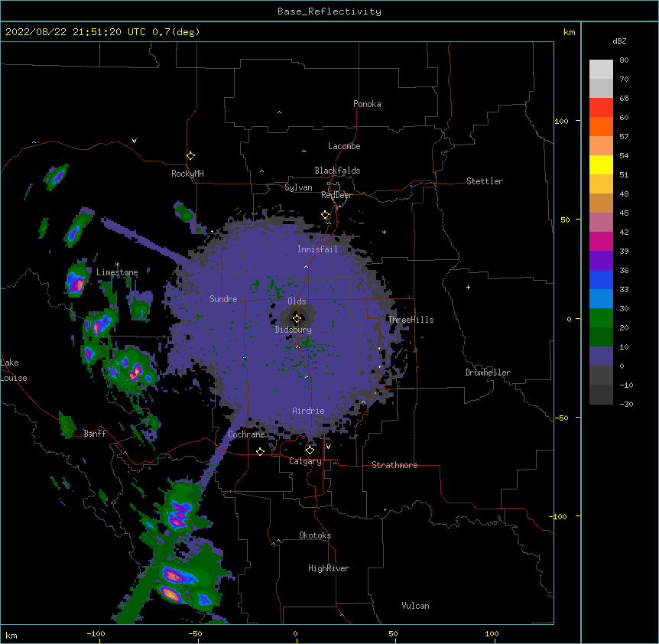Click the green echo patch west of Banff label
Image resolution: width=659 pixels, height=644 pixels.
67,425
